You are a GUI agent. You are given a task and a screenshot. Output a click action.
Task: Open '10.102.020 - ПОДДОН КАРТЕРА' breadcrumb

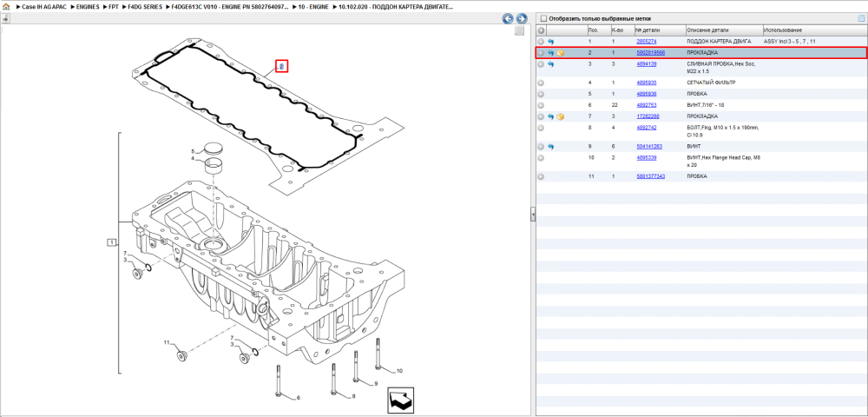(397, 9)
